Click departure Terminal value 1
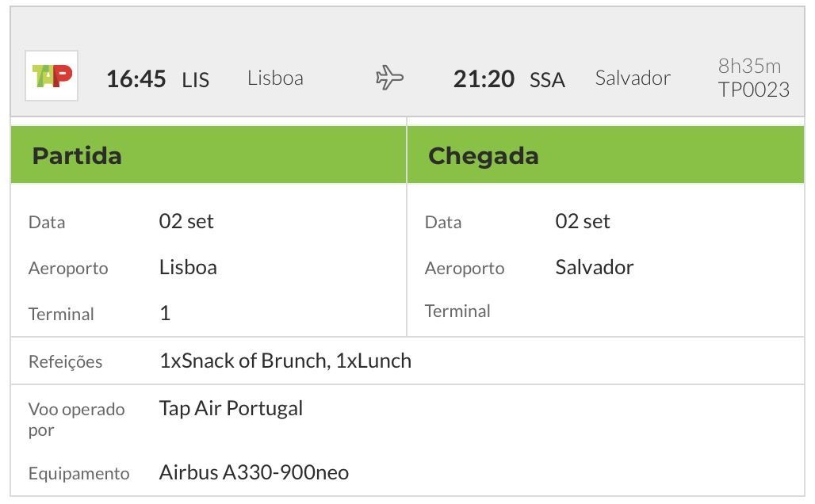This screenshot has height=504, width=815. tap(165, 313)
